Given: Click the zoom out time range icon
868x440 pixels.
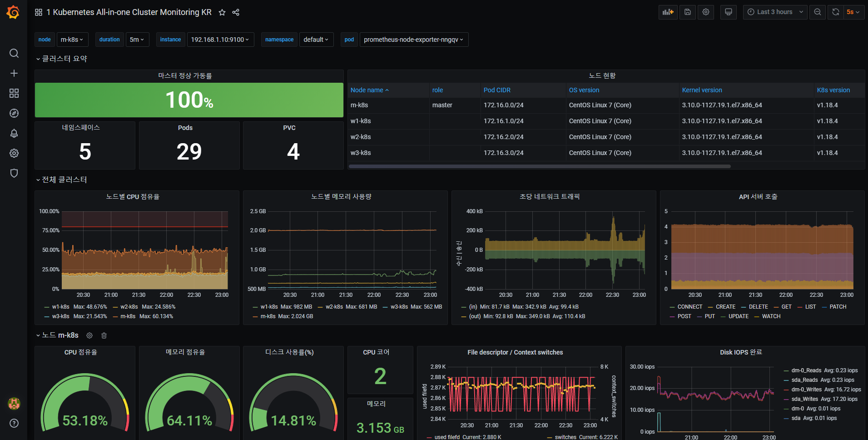Looking at the screenshot, I should [x=818, y=12].
